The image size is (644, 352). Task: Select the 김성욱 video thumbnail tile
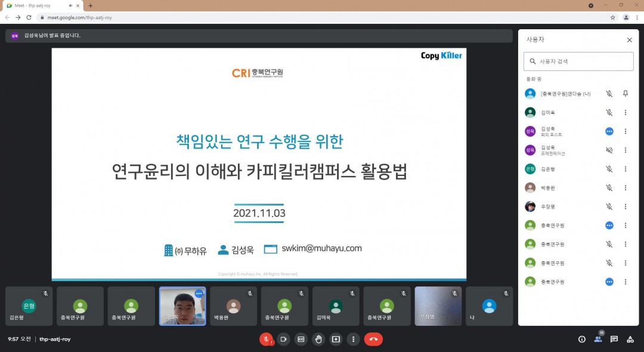pyautogui.click(x=182, y=306)
